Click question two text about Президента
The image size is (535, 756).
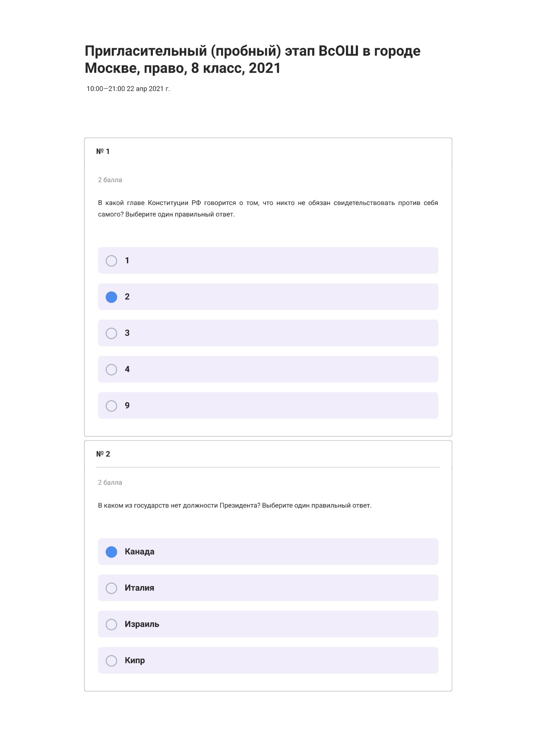tap(234, 505)
